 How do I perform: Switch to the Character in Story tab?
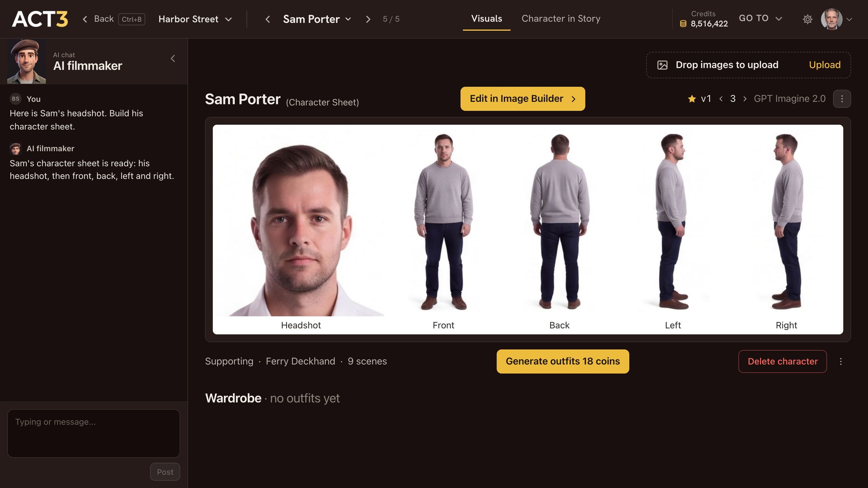[561, 18]
